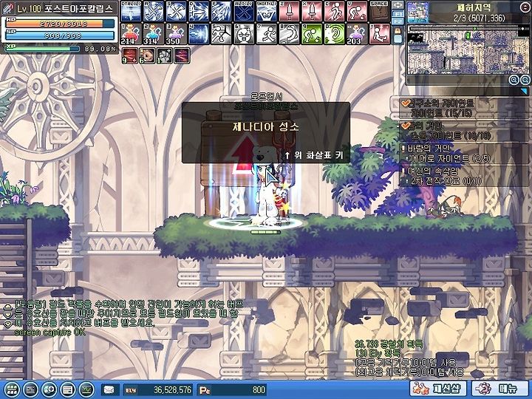Image resolution: width=532 pixels, height=399 pixels.
Task: Inspect the dark red streak buff icon
Action: tap(182, 55)
